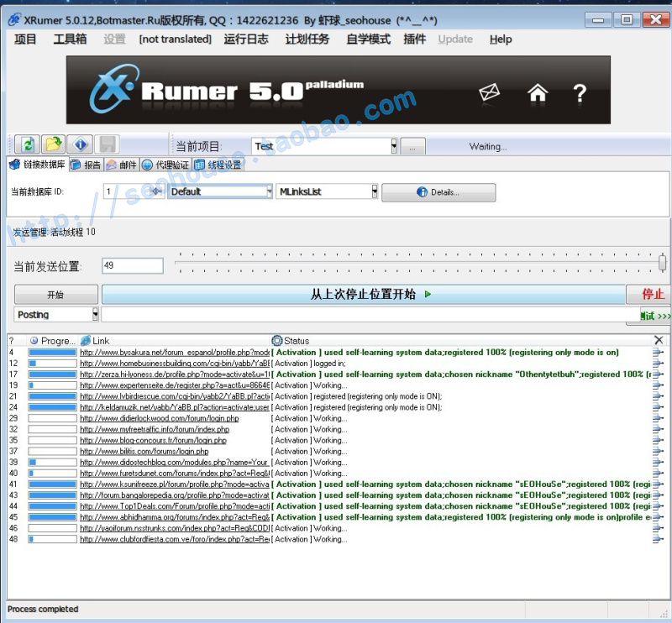The width and height of the screenshot is (672, 623).
Task: Open the homebusinessbuilding.com link
Action: click(175, 364)
